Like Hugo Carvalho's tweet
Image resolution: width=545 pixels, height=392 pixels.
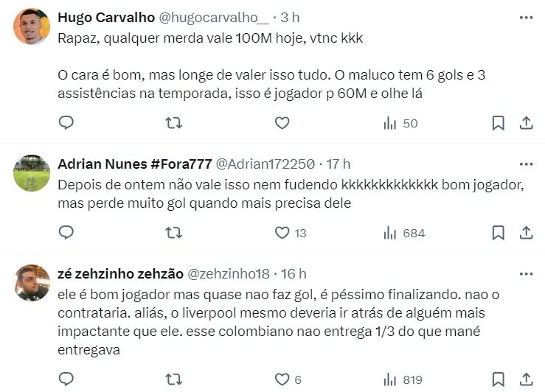[282, 123]
